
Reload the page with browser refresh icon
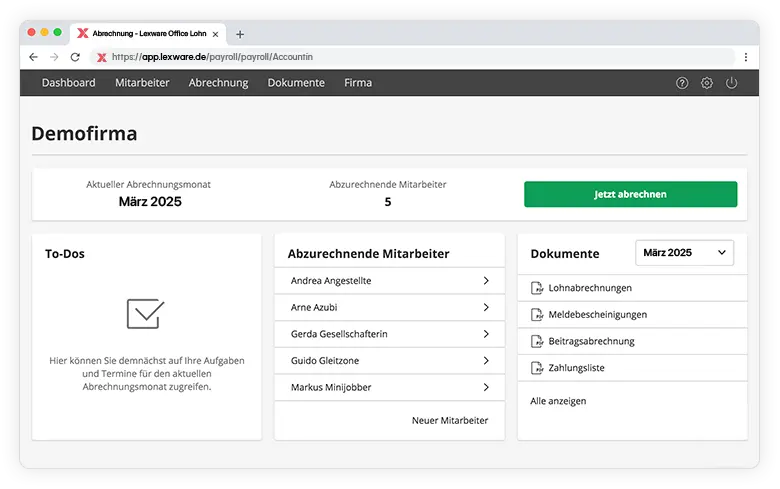click(x=75, y=57)
